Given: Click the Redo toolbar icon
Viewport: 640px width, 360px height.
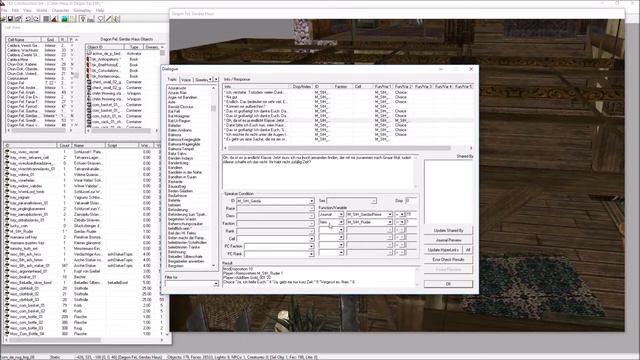Looking at the screenshot, I should (x=36, y=19).
